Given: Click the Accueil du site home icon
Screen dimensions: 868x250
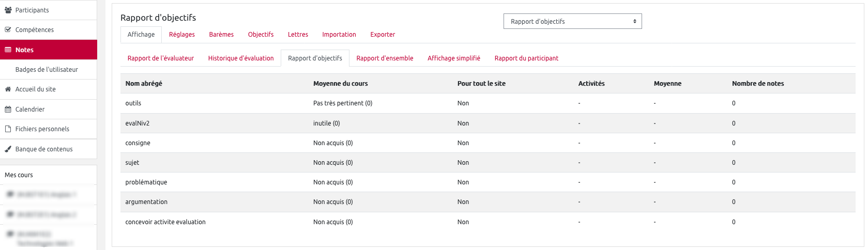Looking at the screenshot, I should point(8,89).
